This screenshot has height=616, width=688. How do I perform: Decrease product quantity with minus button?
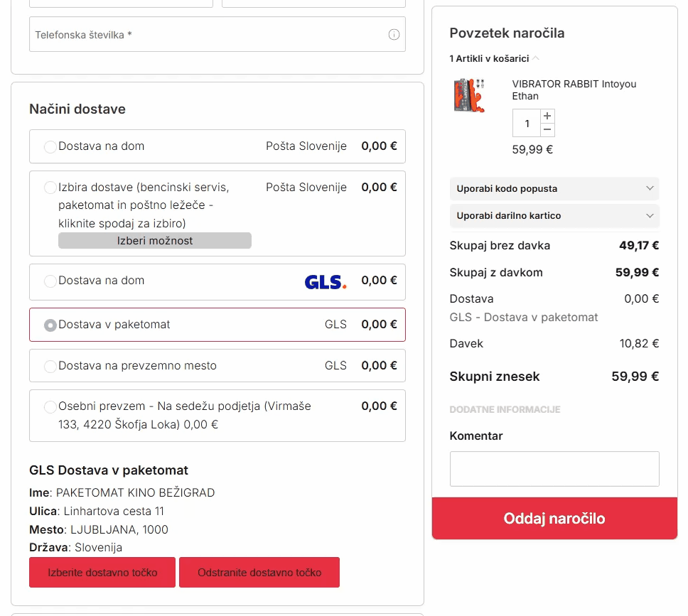click(547, 129)
